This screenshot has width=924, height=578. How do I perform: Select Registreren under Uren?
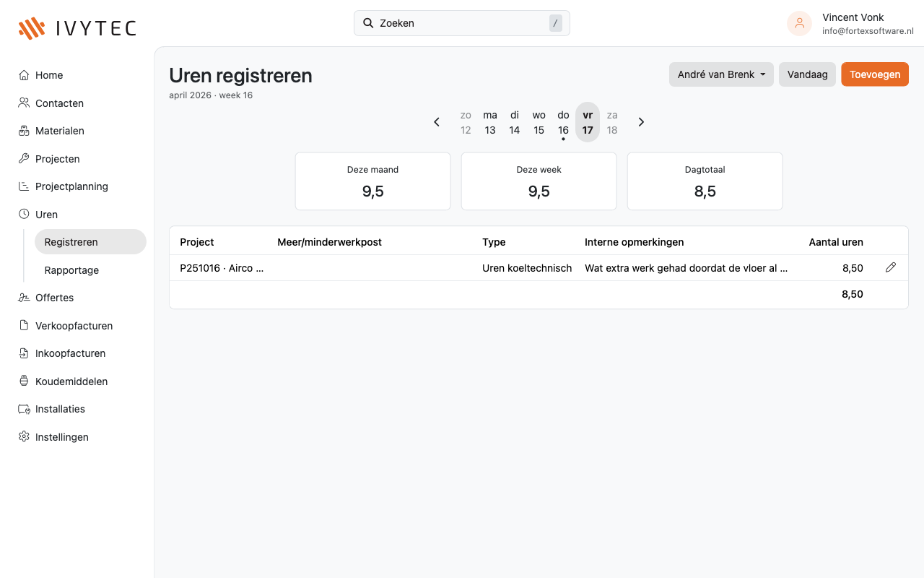pyautogui.click(x=70, y=241)
